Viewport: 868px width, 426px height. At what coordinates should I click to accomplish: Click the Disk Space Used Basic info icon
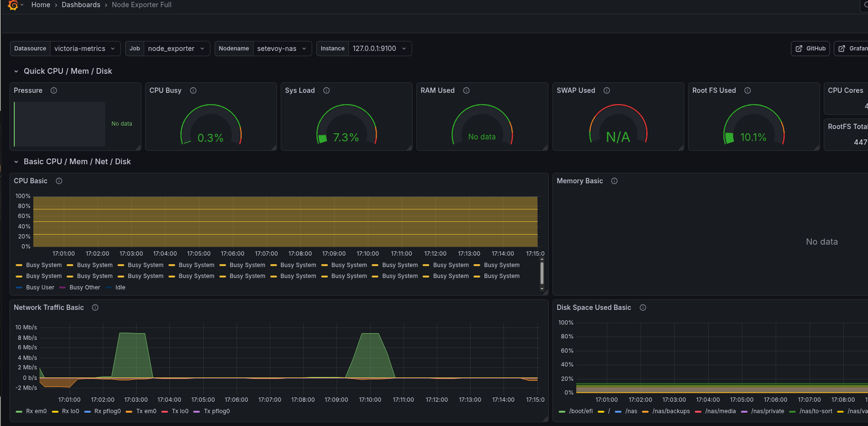tap(643, 307)
